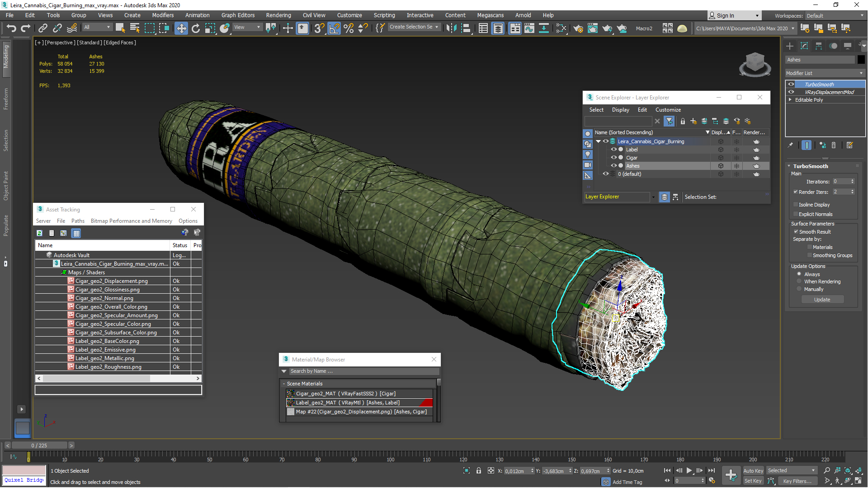Enable the Isoline Display checkbox
The width and height of the screenshot is (868, 488).
[x=796, y=205]
